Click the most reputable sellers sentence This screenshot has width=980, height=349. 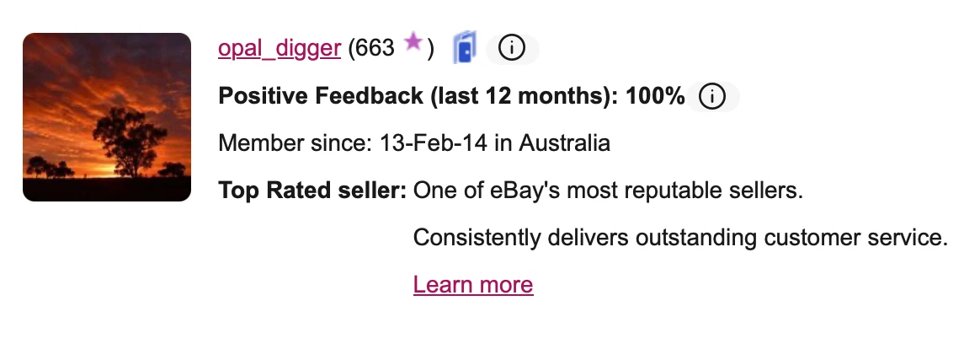[608, 191]
